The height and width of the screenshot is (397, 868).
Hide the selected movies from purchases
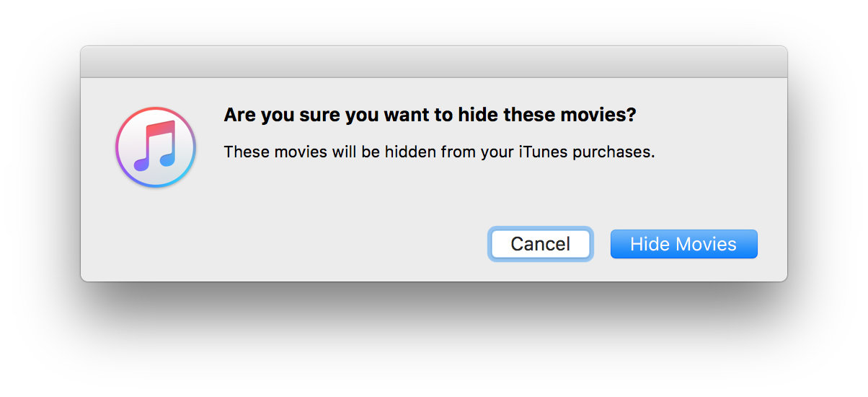683,244
